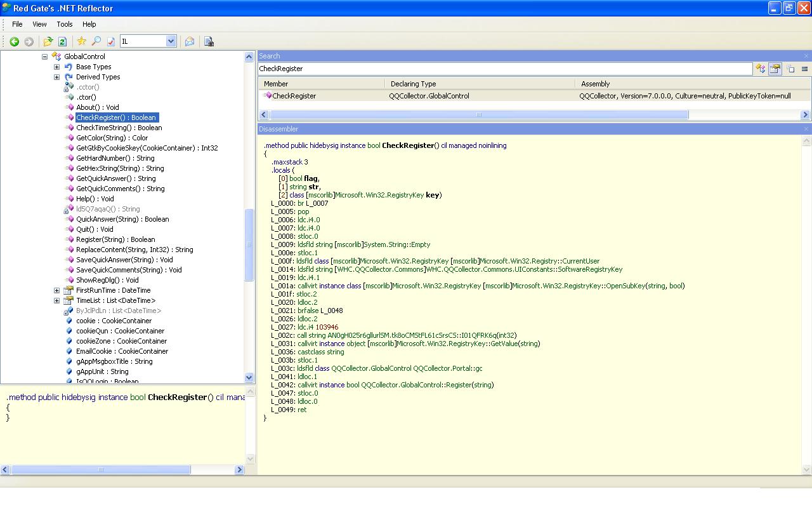Click the tree view scroll-down arrow

249,377
